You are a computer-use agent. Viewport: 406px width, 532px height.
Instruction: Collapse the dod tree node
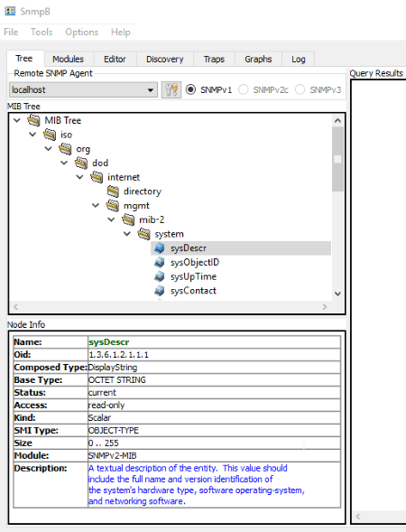click(x=64, y=163)
